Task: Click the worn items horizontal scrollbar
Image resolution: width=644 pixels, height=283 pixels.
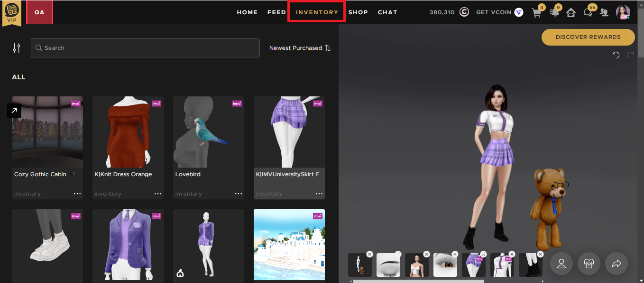Action: point(418,281)
